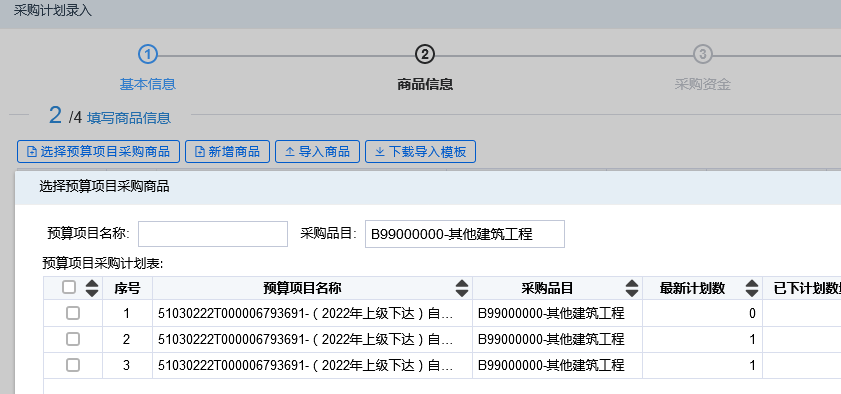The height and width of the screenshot is (394, 841).
Task: Click 选择预算项目采购商品 button
Action: pos(99,152)
